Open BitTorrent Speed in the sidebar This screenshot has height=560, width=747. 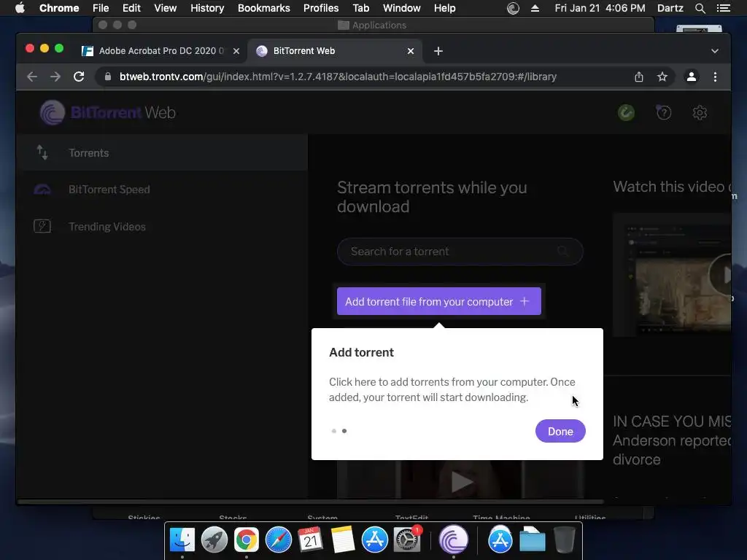click(x=162, y=190)
